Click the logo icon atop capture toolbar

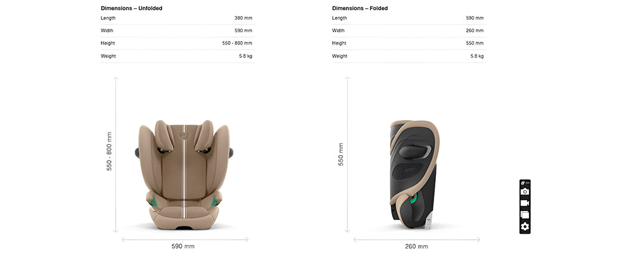(x=522, y=182)
